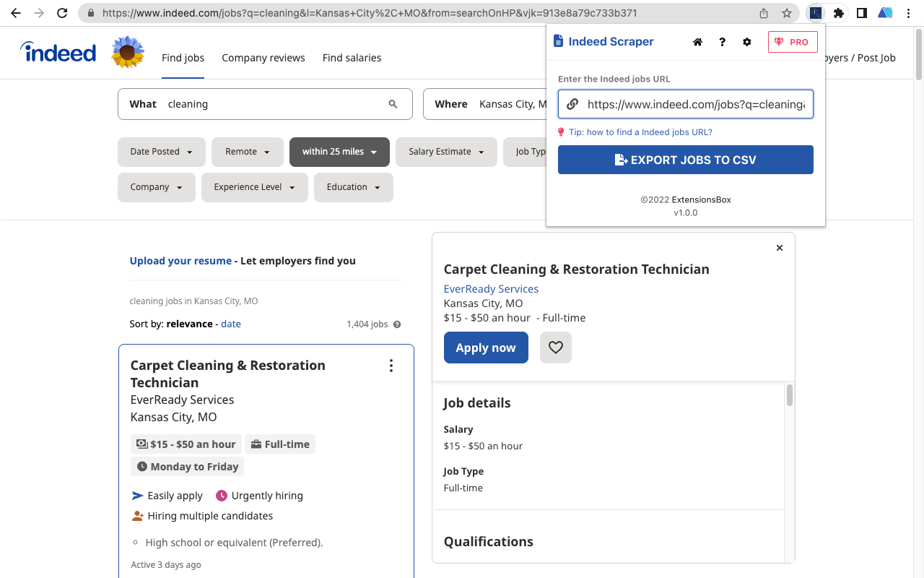Open the help question mark icon
The image size is (924, 578).
click(722, 42)
